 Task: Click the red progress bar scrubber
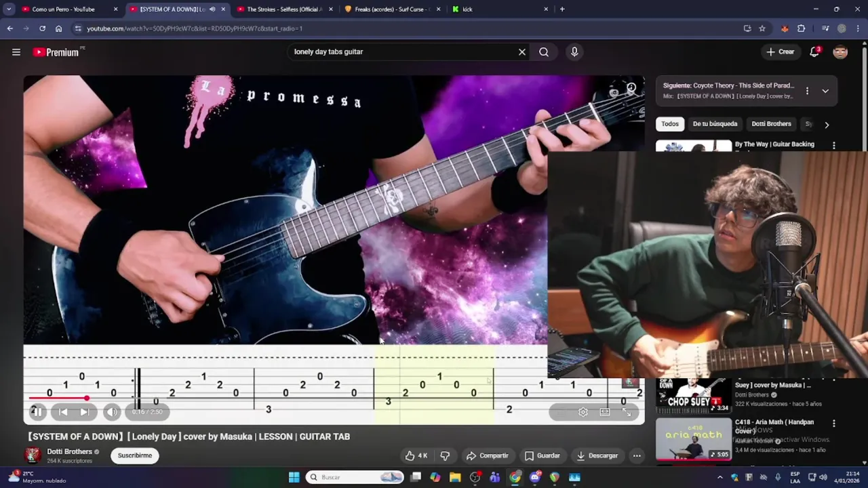pyautogui.click(x=87, y=398)
